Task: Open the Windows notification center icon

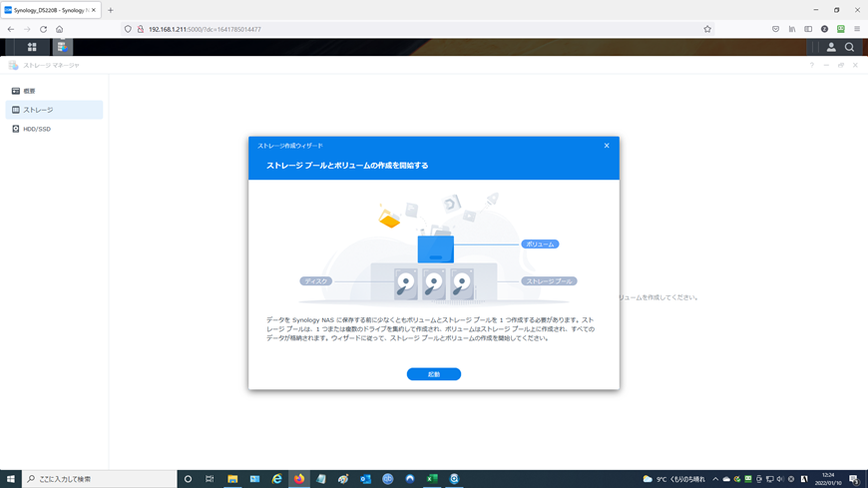Action: (x=854, y=479)
